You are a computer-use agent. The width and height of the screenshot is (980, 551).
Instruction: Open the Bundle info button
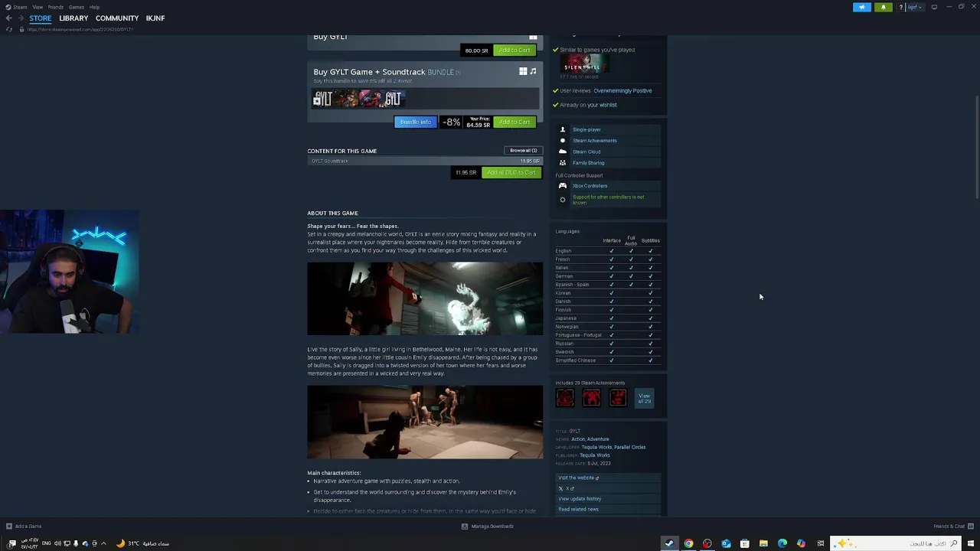(415, 122)
